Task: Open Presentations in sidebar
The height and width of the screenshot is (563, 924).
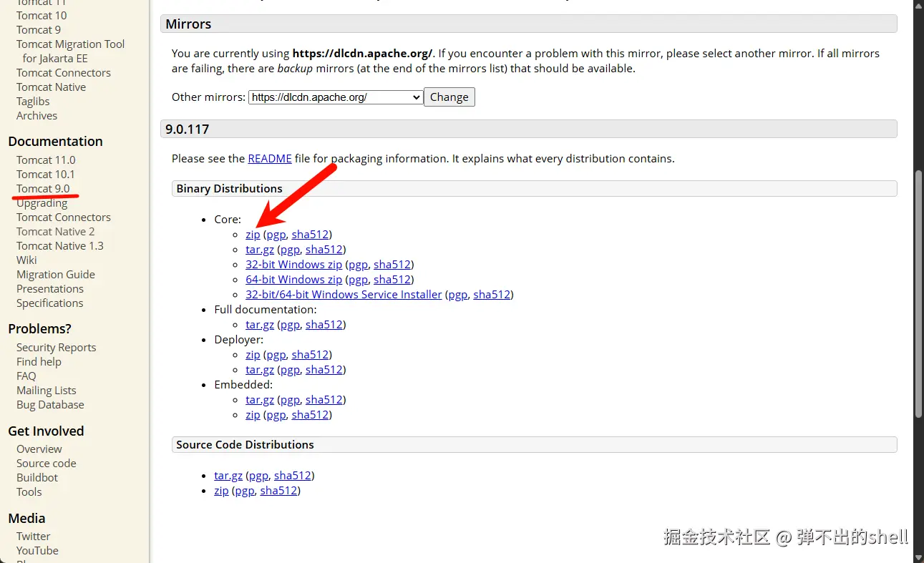Action: [50, 288]
